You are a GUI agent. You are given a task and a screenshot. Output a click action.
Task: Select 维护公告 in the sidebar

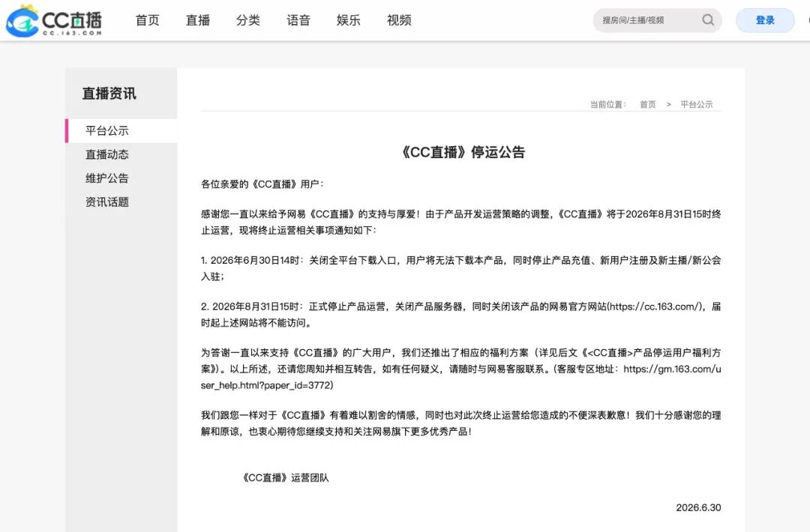pyautogui.click(x=107, y=178)
